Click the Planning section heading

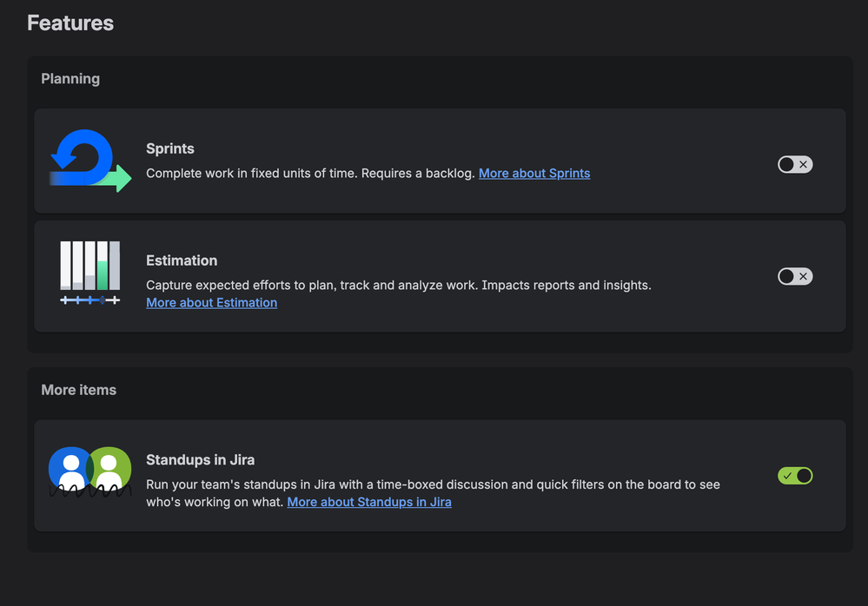pos(70,78)
